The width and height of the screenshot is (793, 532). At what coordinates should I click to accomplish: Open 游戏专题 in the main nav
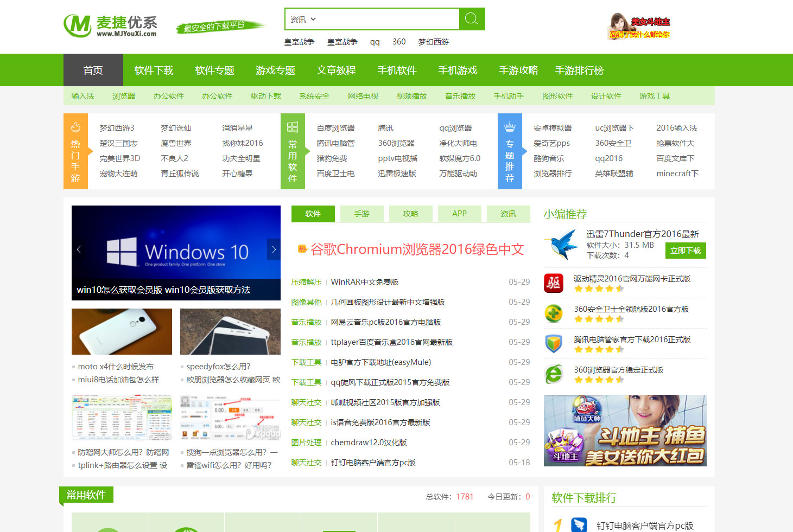pos(276,70)
